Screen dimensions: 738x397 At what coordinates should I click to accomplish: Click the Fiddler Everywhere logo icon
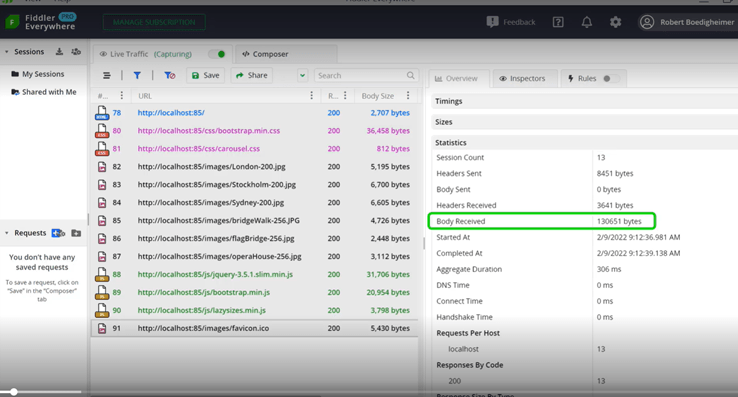tap(12, 22)
